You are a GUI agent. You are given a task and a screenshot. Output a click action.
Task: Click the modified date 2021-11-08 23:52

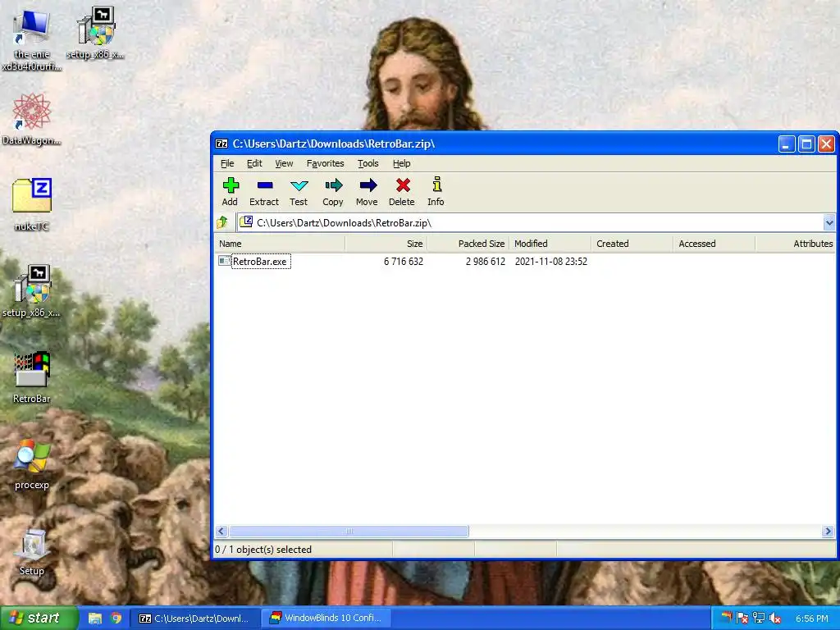(550, 262)
